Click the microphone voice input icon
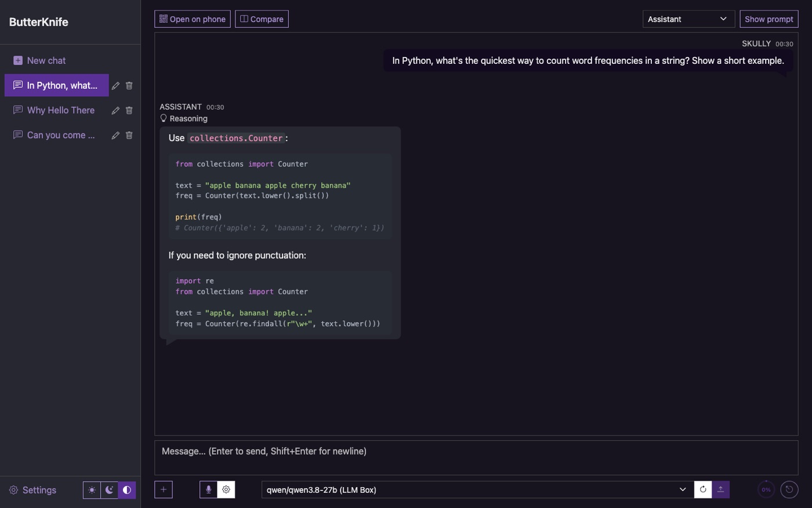This screenshot has height=508, width=812. point(208,489)
